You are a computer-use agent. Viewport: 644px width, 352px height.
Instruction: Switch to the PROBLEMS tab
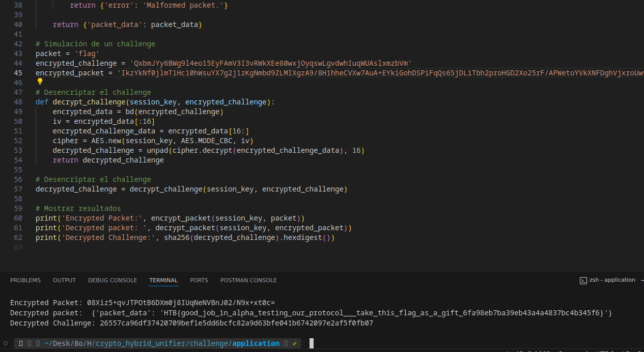[25, 280]
